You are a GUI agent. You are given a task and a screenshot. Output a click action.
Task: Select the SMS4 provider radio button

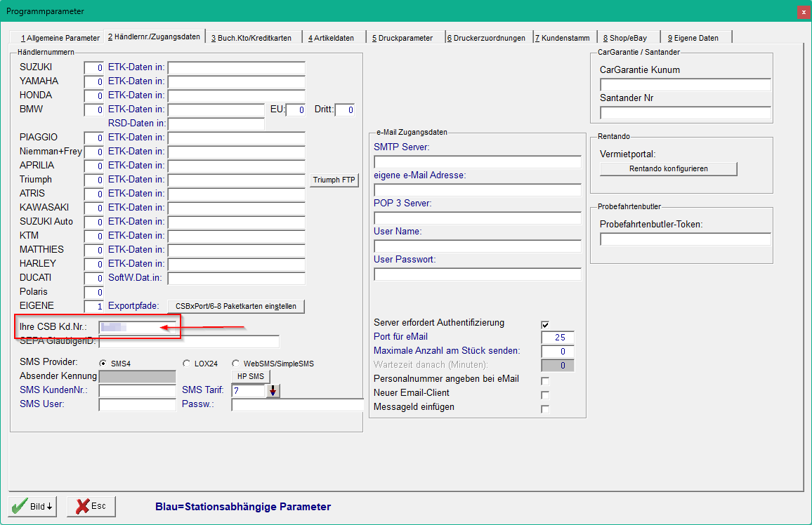tap(103, 364)
